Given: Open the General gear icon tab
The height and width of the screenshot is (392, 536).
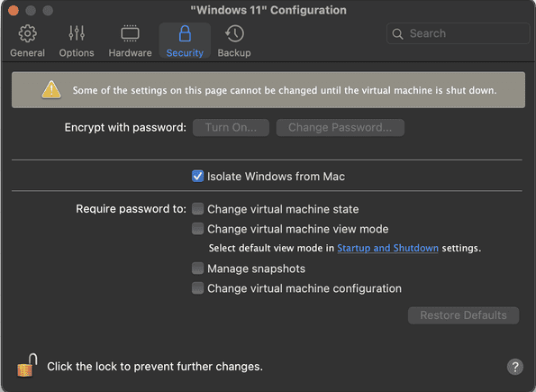Looking at the screenshot, I should coord(27,33).
